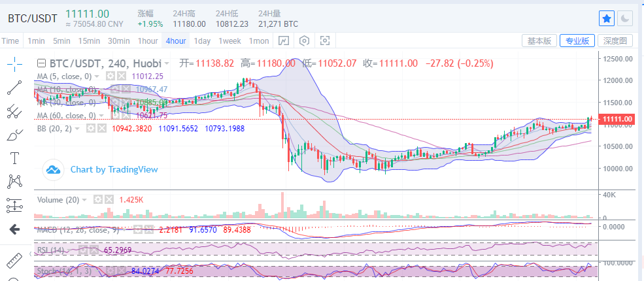Open the 深度图 depth chart
Image resolution: width=644 pixels, height=281 pixels.
615,41
